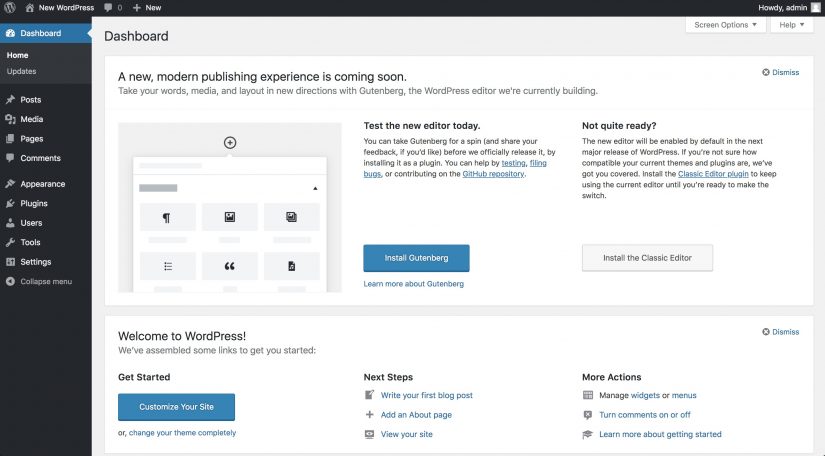Click the gallery block icon in preview
Image resolution: width=825 pixels, height=456 pixels.
[x=291, y=217]
